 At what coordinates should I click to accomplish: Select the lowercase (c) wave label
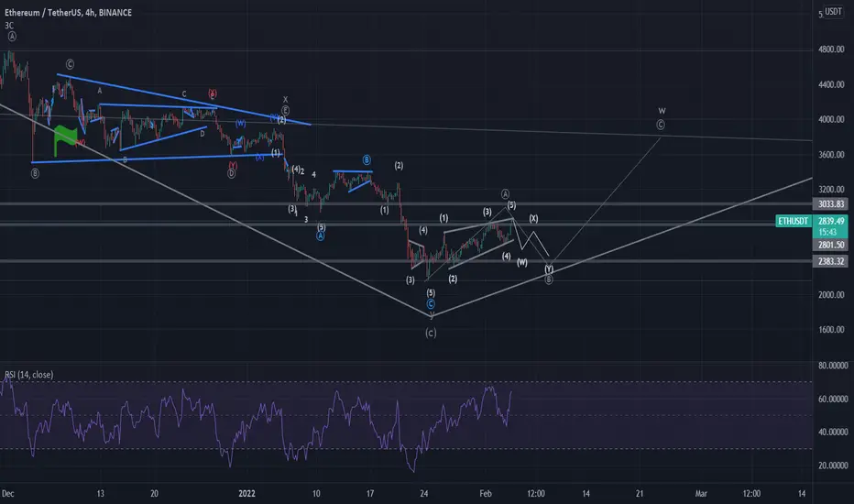tap(431, 333)
